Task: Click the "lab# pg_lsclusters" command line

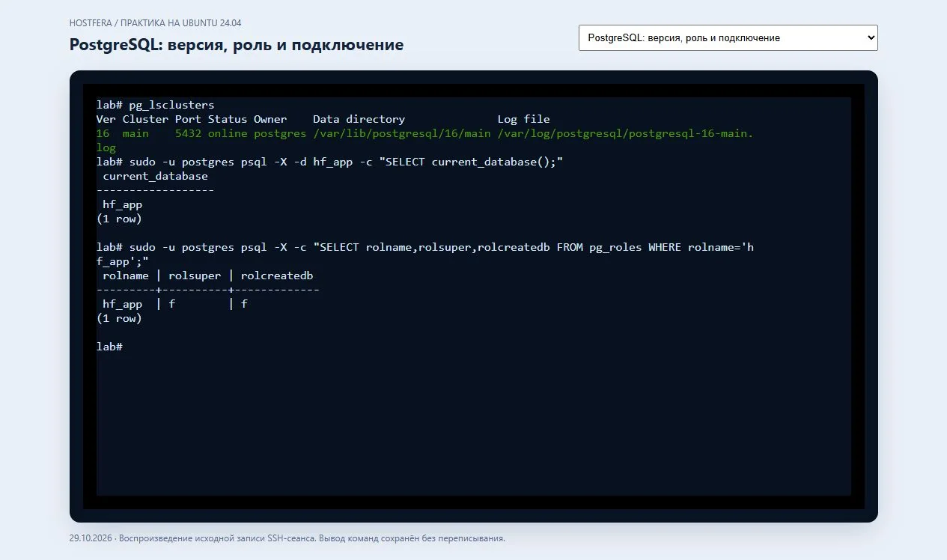Action: point(156,105)
